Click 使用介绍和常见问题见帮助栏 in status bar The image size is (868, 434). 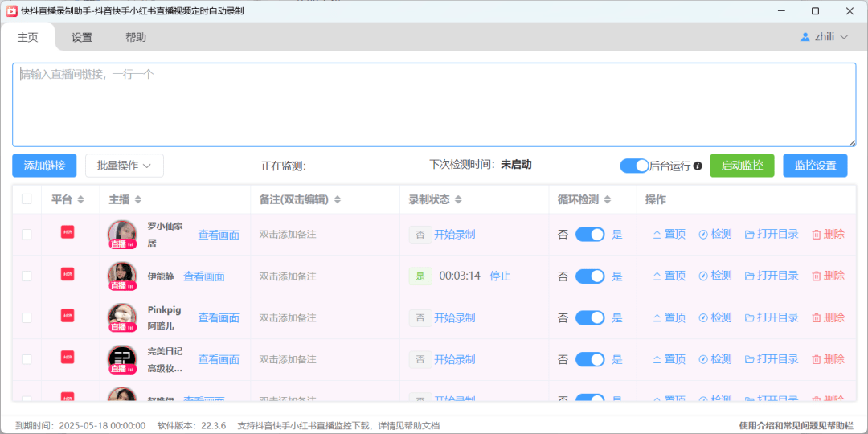[x=796, y=426]
